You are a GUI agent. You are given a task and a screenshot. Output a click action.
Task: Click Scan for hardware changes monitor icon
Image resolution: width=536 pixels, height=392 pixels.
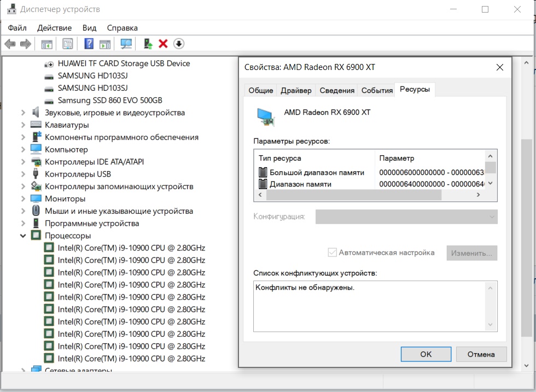126,44
